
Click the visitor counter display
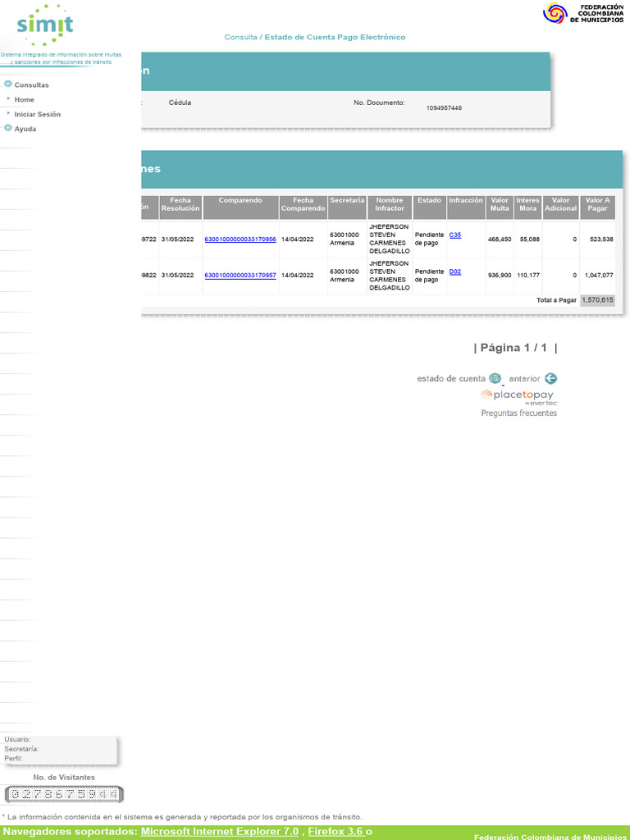[x=64, y=794]
